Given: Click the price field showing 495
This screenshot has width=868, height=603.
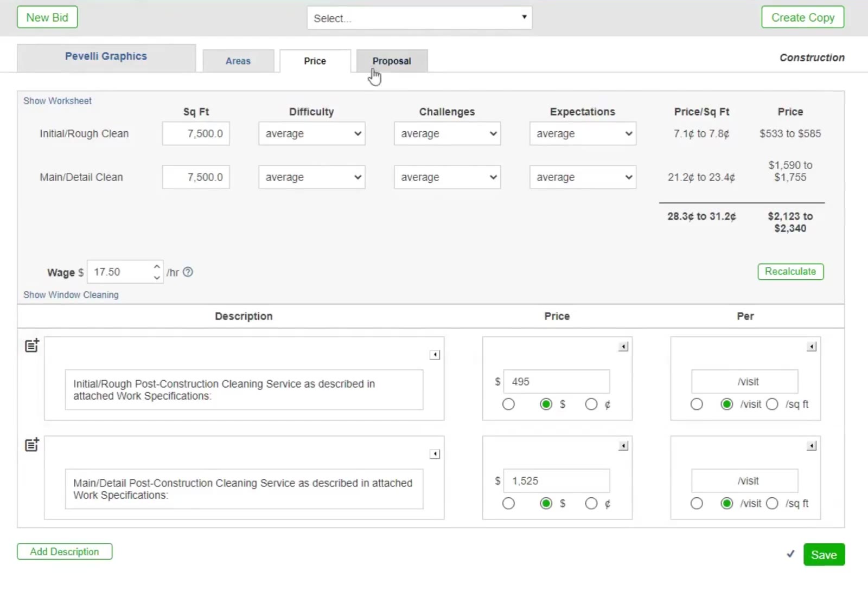Looking at the screenshot, I should pos(557,382).
